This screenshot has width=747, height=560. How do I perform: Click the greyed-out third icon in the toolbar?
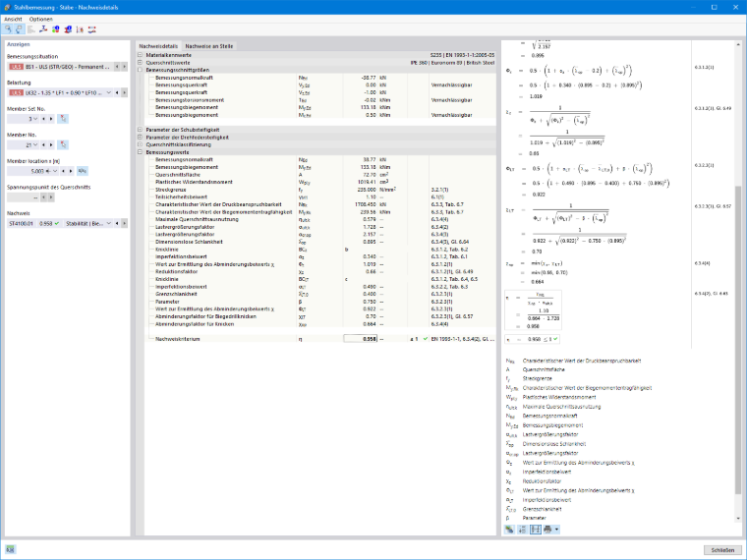[31, 29]
